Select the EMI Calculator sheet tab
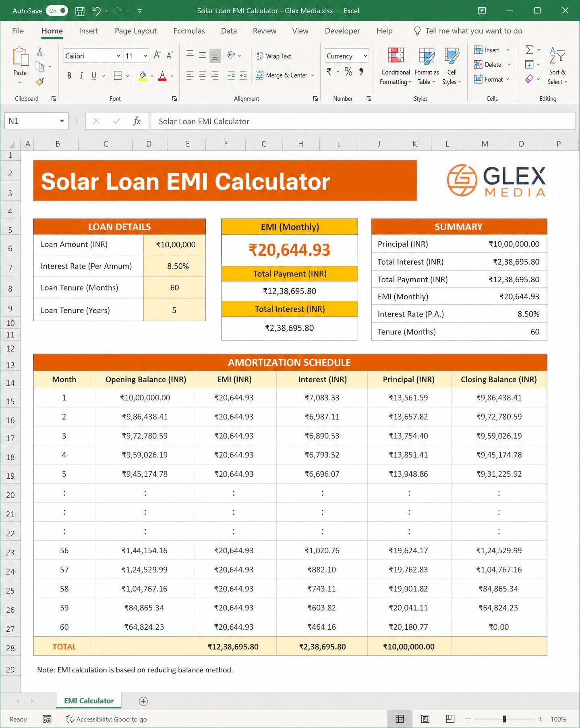 click(89, 701)
